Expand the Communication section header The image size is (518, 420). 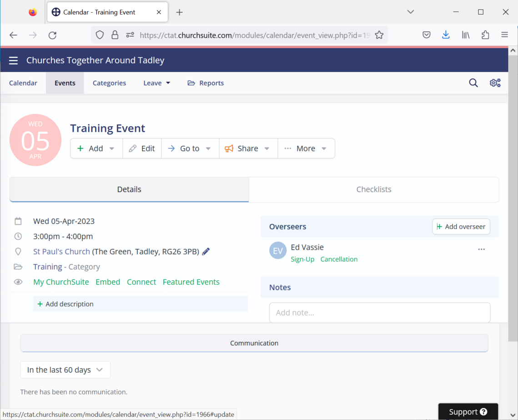pos(254,343)
